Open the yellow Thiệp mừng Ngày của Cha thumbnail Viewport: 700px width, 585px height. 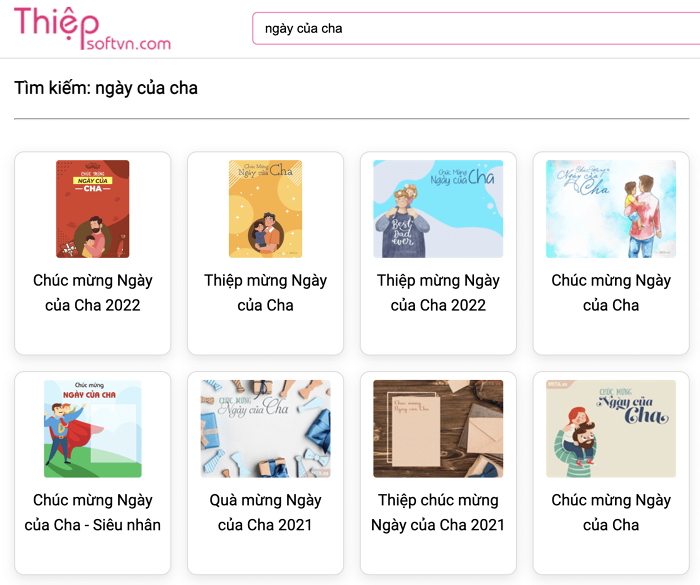tap(266, 209)
